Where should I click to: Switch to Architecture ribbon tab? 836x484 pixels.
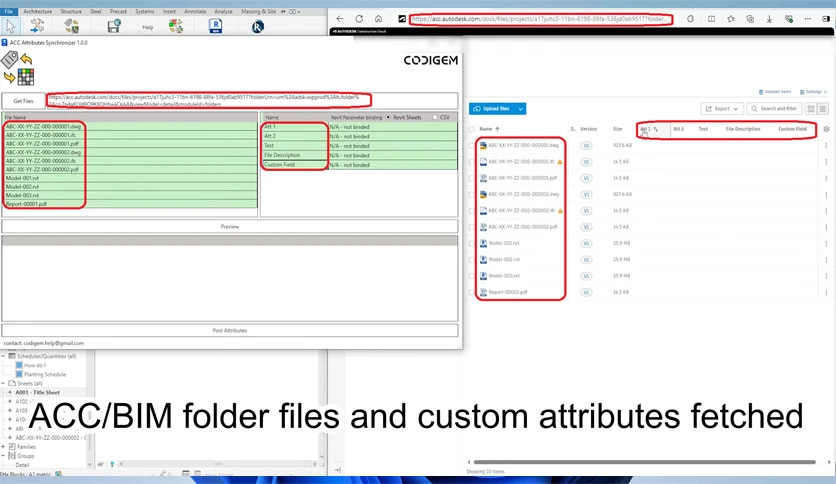point(37,11)
